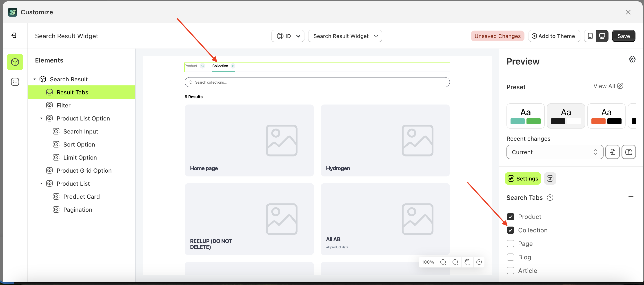The height and width of the screenshot is (285, 644).
Task: Click the archive upload icon next to Current
Action: pos(629,152)
